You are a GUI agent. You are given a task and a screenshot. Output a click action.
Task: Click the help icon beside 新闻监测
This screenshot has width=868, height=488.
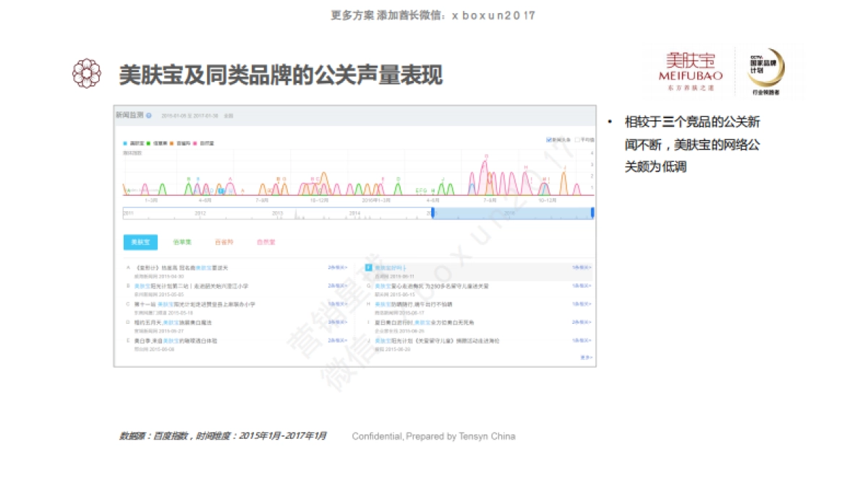(x=149, y=115)
